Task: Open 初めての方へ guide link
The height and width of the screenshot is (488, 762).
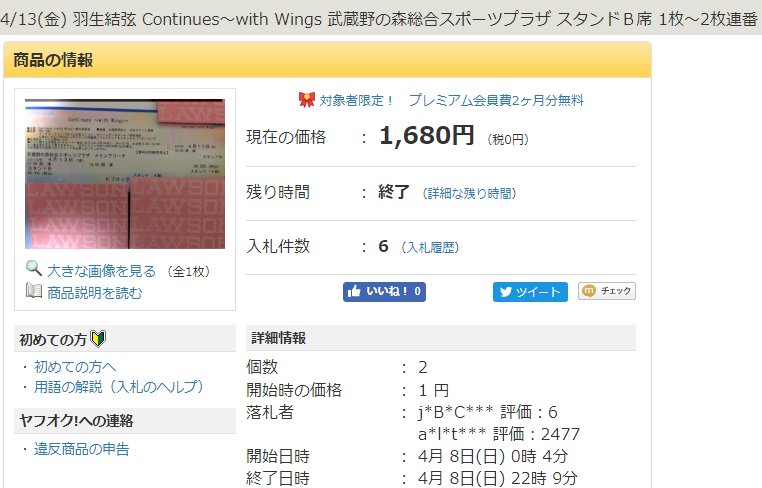Action: click(x=75, y=366)
